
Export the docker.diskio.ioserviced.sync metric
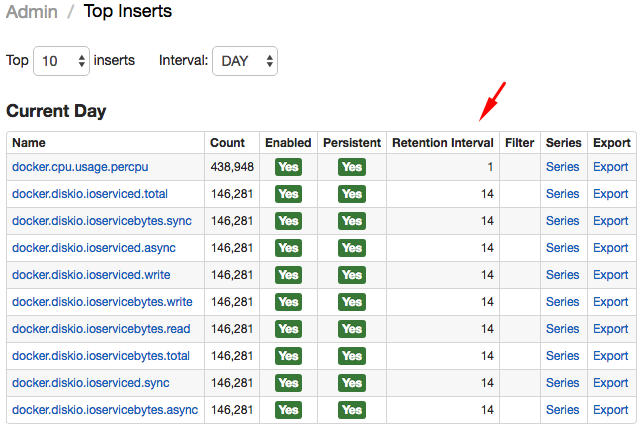(611, 383)
